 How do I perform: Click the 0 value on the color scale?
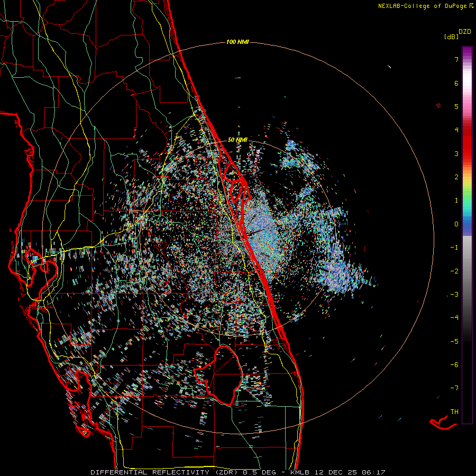click(x=456, y=224)
